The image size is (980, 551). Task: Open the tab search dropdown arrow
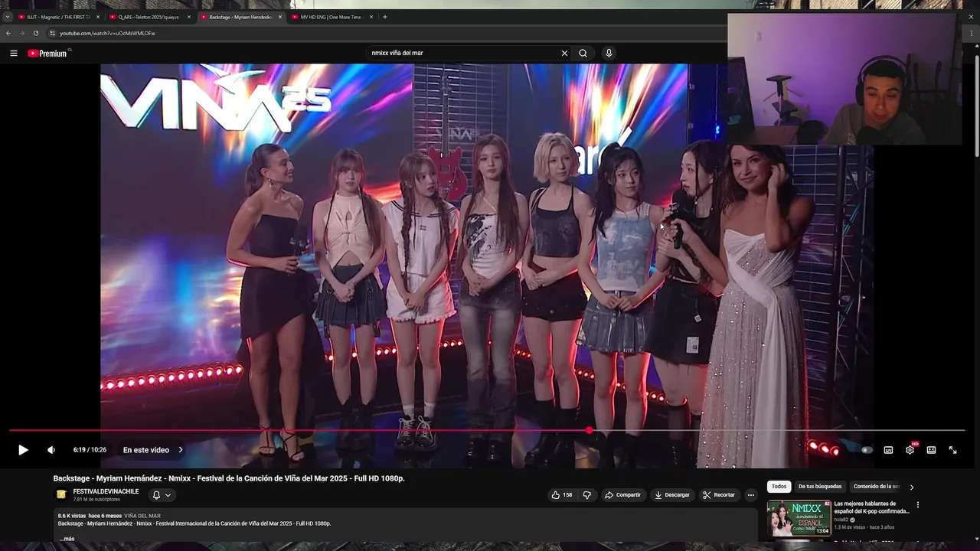click(x=8, y=17)
